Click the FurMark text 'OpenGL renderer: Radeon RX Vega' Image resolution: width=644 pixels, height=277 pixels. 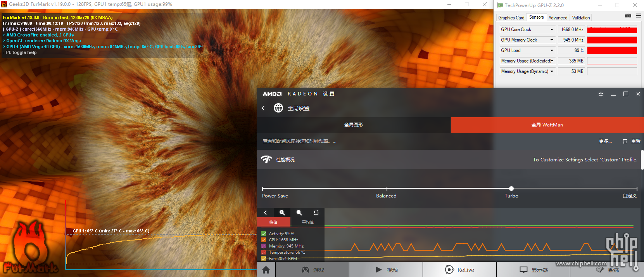pos(42,41)
